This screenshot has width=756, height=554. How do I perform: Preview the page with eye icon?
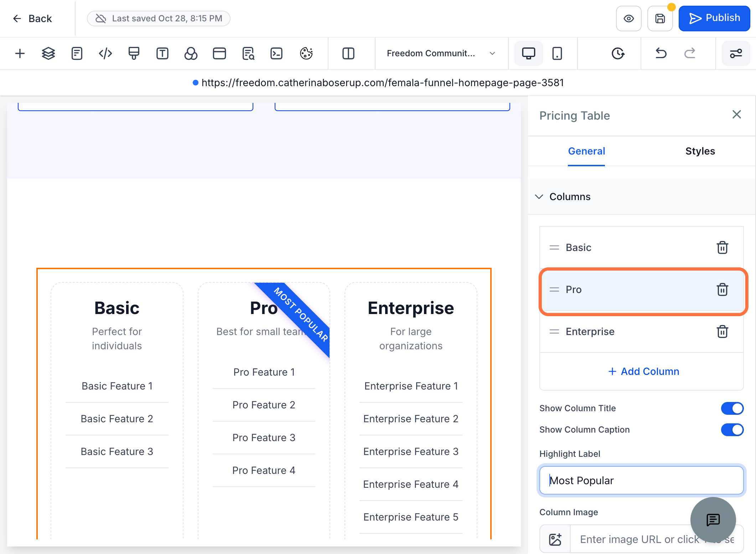(629, 19)
